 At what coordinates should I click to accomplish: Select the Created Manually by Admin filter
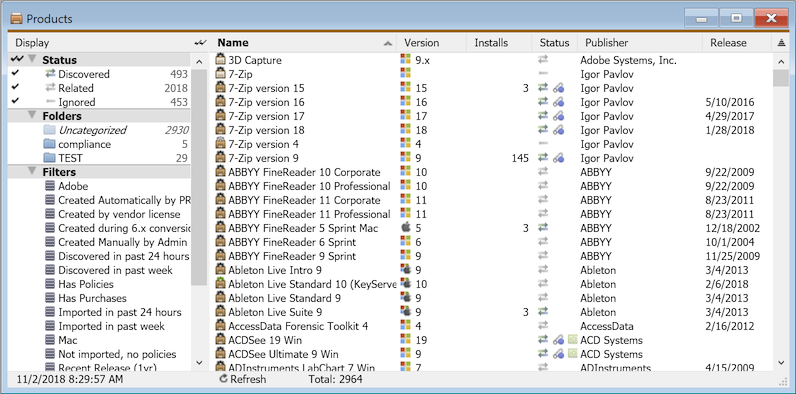click(123, 242)
